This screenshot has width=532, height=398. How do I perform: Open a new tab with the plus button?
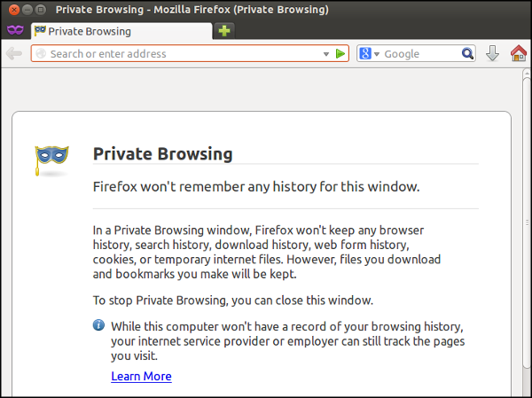coord(225,31)
